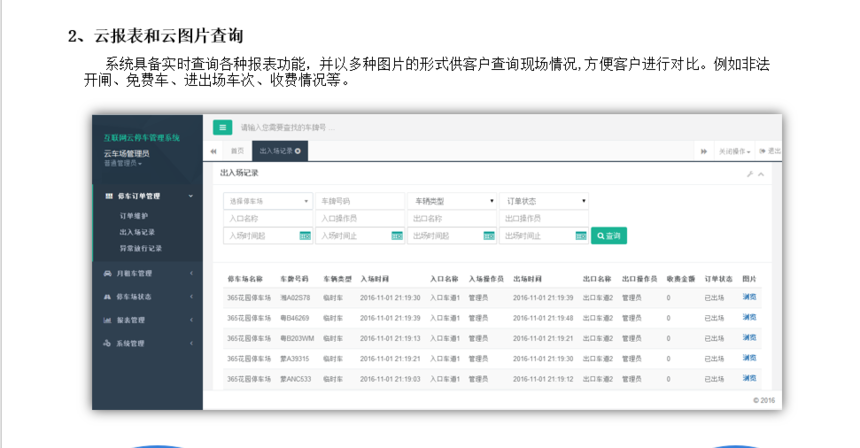Click plate number 粤B203WM cell

[297, 338]
